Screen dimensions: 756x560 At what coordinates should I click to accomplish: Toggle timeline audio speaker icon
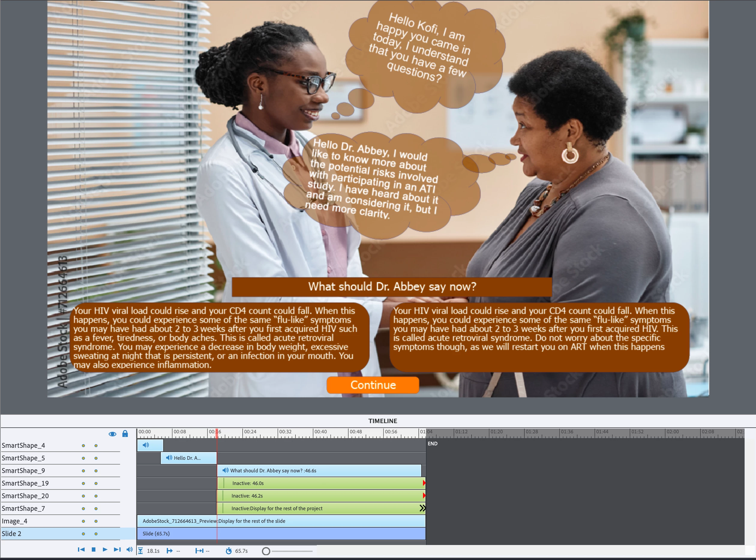pyautogui.click(x=129, y=549)
